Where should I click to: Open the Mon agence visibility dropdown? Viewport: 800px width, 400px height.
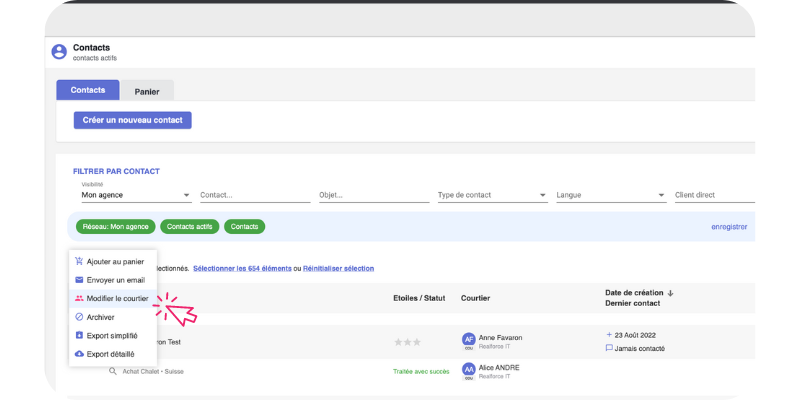pos(135,195)
